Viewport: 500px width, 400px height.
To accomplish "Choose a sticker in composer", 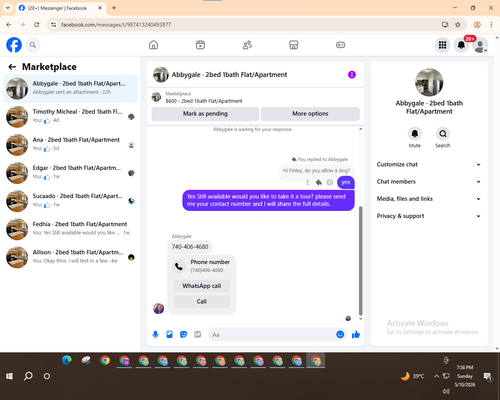I will click(x=183, y=334).
